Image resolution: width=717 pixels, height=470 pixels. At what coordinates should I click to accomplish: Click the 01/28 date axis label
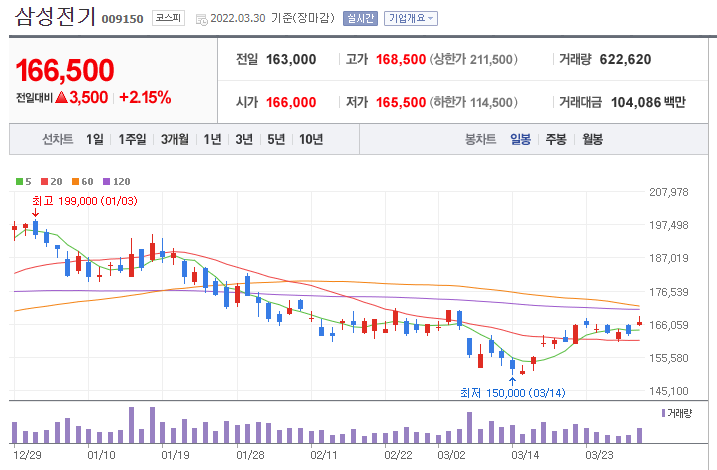coord(250,455)
